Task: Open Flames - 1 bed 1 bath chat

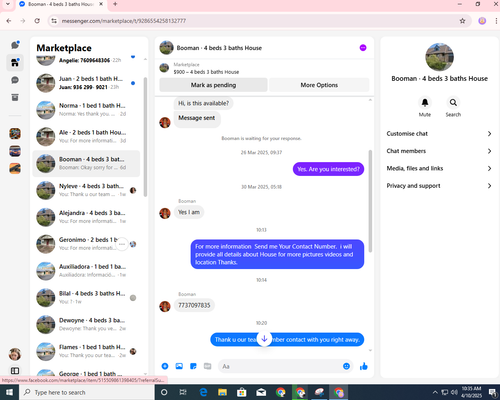Action: click(x=86, y=351)
